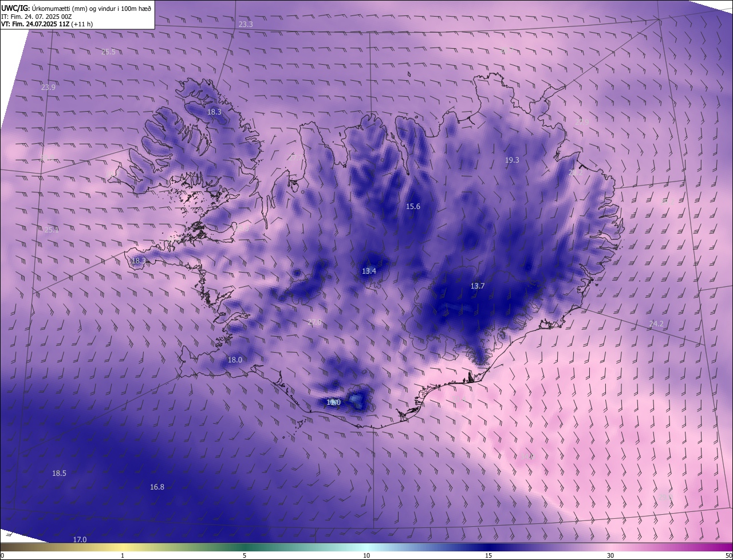This screenshot has width=733, height=560.
Task: Click the 13.4 value label
Action: 369,271
